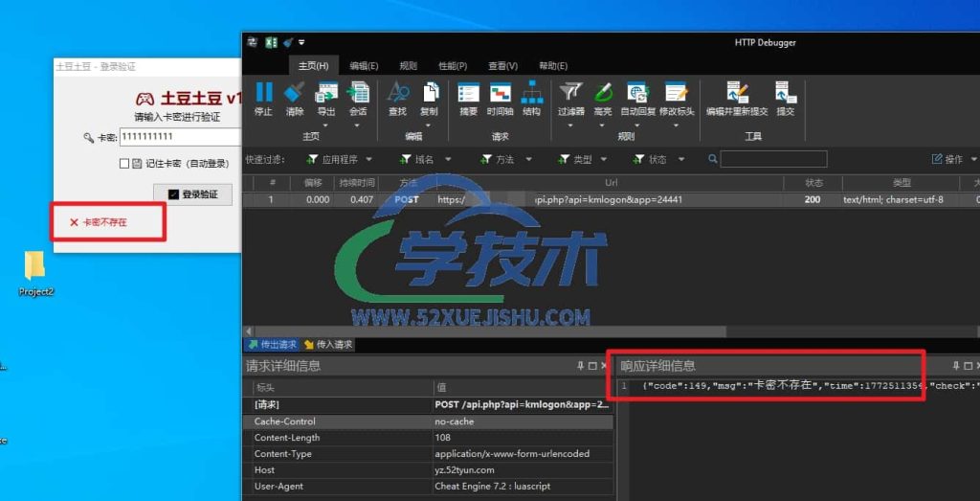Toggle the 记住卡密 checkbox

(124, 164)
